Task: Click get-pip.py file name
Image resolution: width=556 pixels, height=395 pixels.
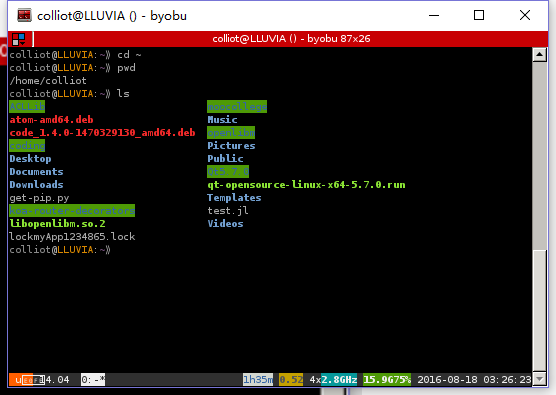Action: coord(39,198)
